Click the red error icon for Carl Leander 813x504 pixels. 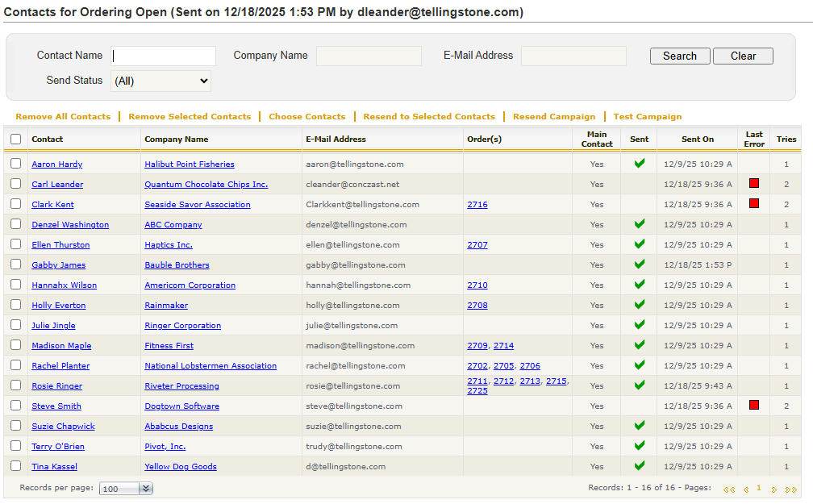[x=754, y=184]
